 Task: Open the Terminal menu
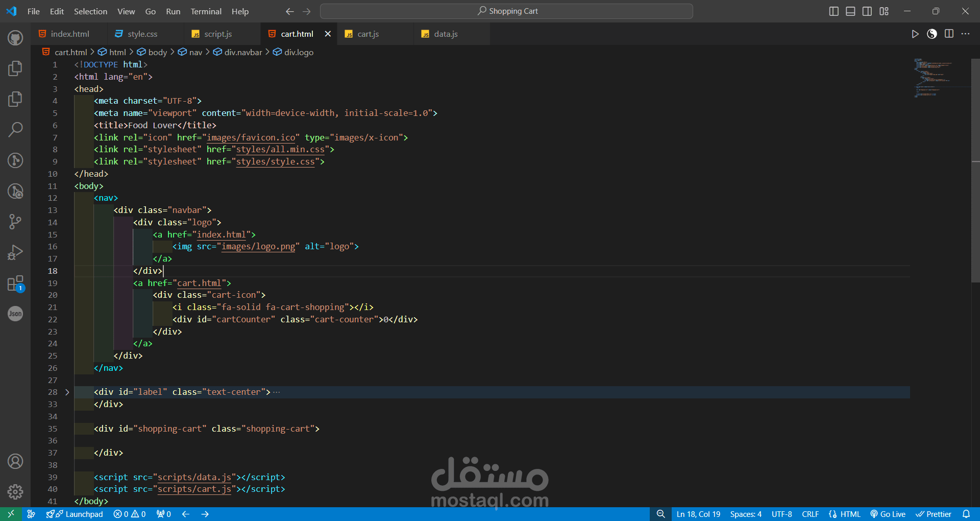pos(206,11)
